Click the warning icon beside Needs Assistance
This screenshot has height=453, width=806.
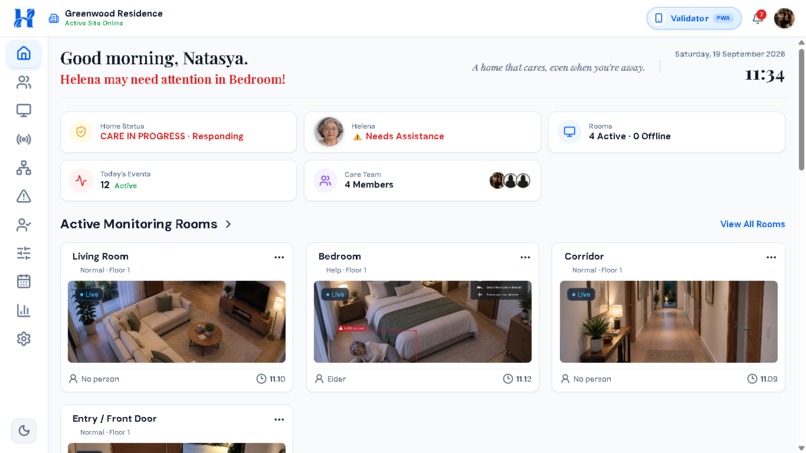(357, 137)
